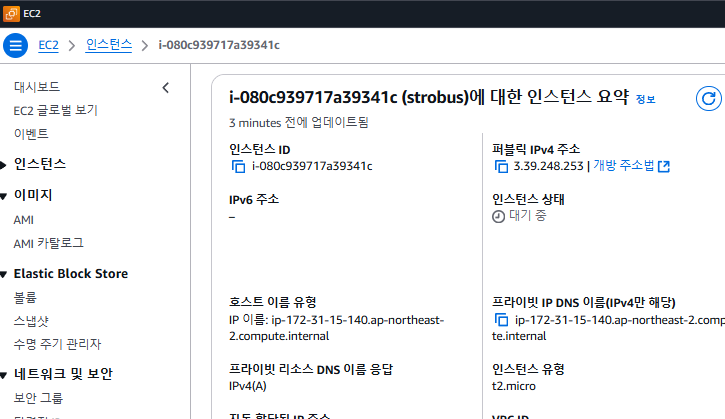Open AMI in the sidebar
Image resolution: width=725 pixels, height=419 pixels.
tap(24, 220)
